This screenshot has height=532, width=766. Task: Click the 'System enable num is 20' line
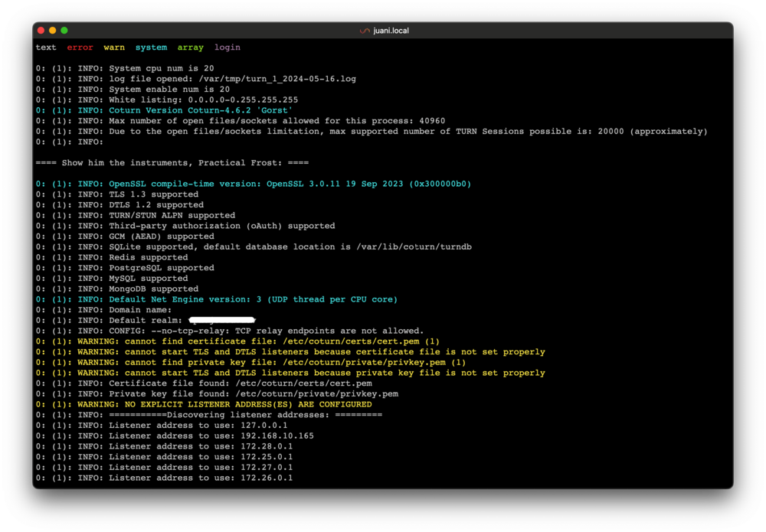[x=133, y=90]
